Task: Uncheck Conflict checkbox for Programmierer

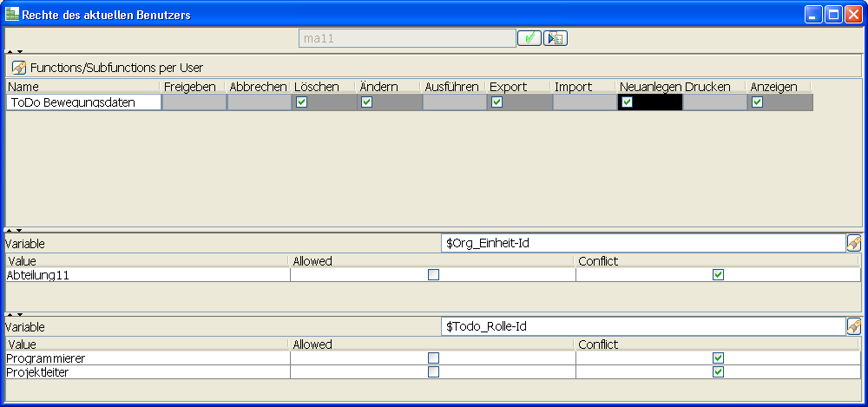Action: [718, 358]
